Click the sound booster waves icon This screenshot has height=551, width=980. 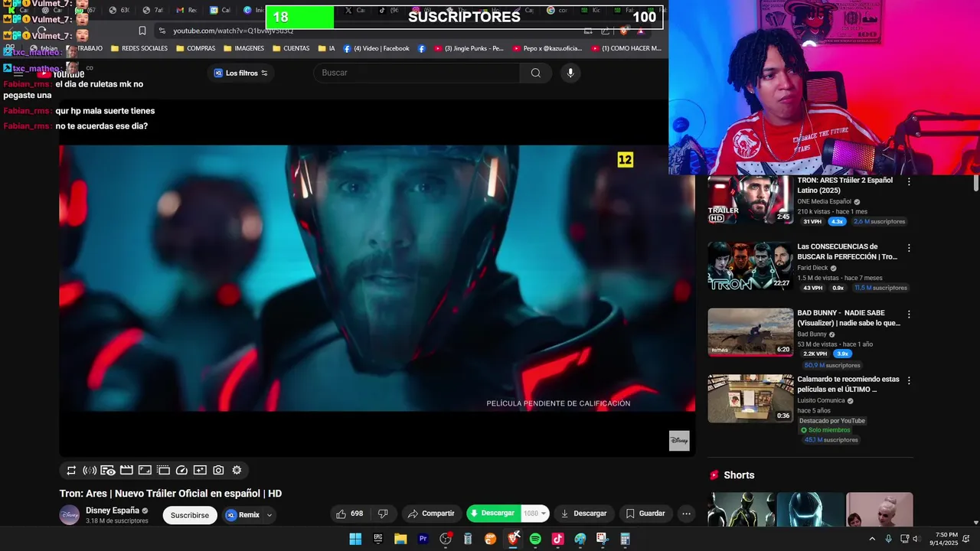(x=90, y=471)
